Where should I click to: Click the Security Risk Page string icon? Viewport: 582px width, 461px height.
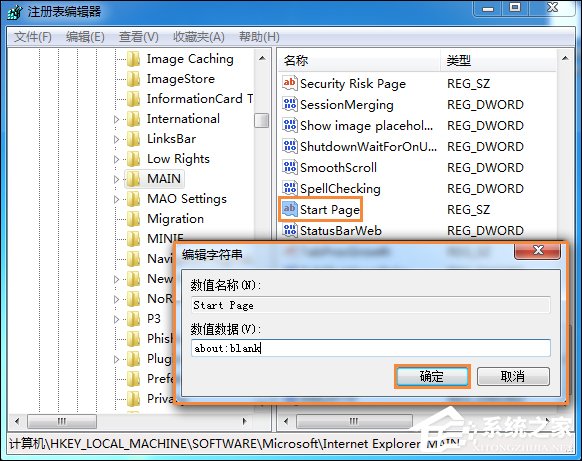click(x=290, y=83)
